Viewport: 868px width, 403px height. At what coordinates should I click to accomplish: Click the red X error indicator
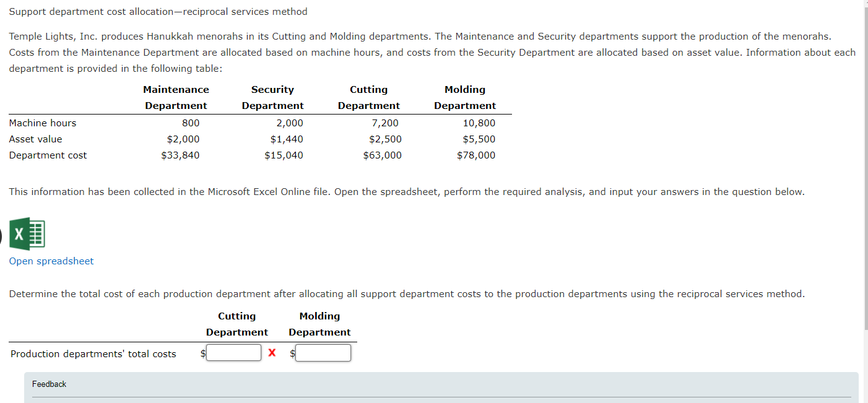pyautogui.click(x=272, y=352)
